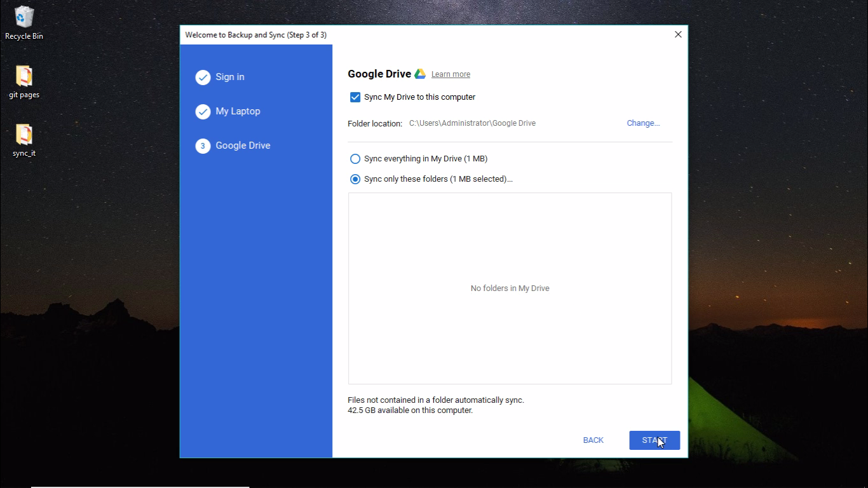Click inside the empty My Drive folder list

[510, 288]
